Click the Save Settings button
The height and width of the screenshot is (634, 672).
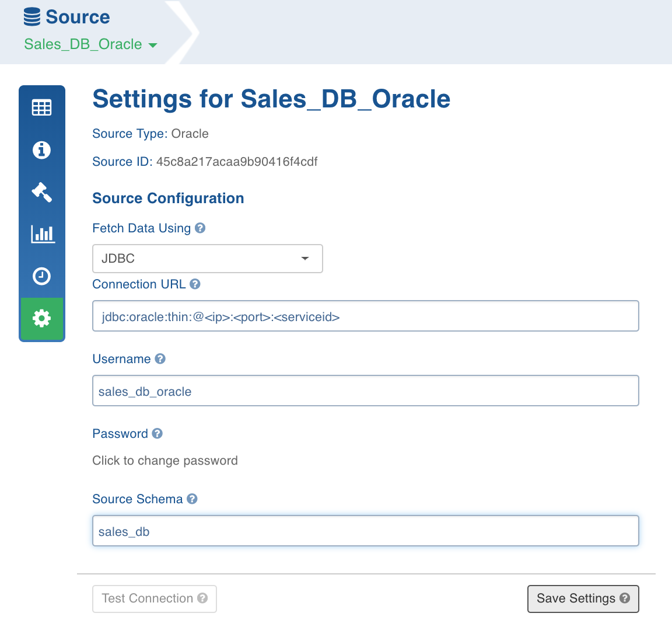pos(583,598)
